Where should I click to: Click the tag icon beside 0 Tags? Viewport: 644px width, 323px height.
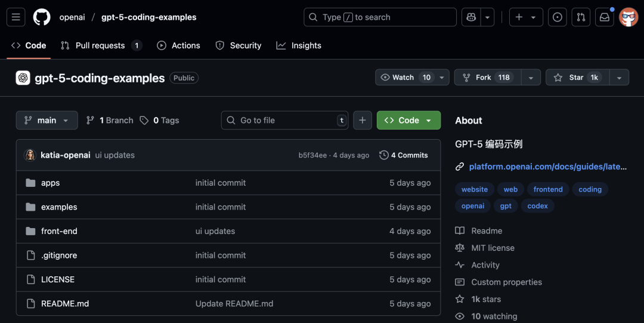coord(144,120)
